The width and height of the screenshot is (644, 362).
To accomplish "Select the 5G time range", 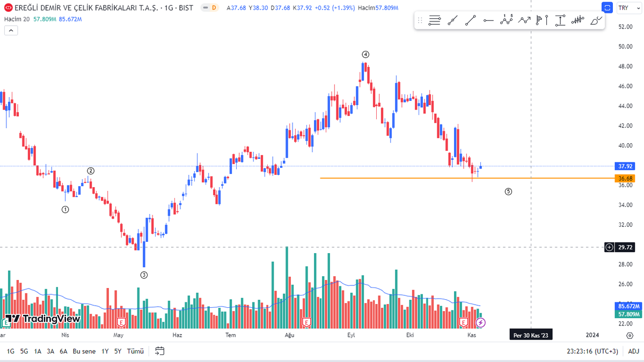I will tap(24, 351).
